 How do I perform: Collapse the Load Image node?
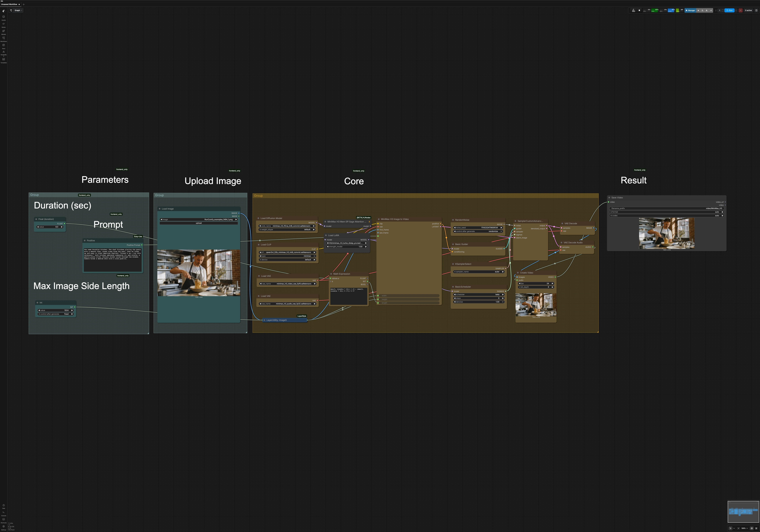160,209
